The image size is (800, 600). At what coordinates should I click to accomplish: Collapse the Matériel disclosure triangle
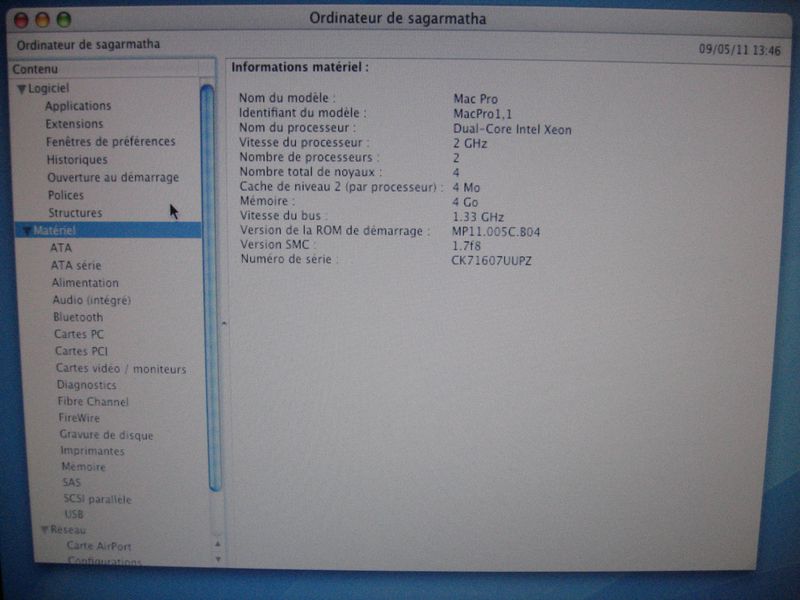tap(26, 231)
